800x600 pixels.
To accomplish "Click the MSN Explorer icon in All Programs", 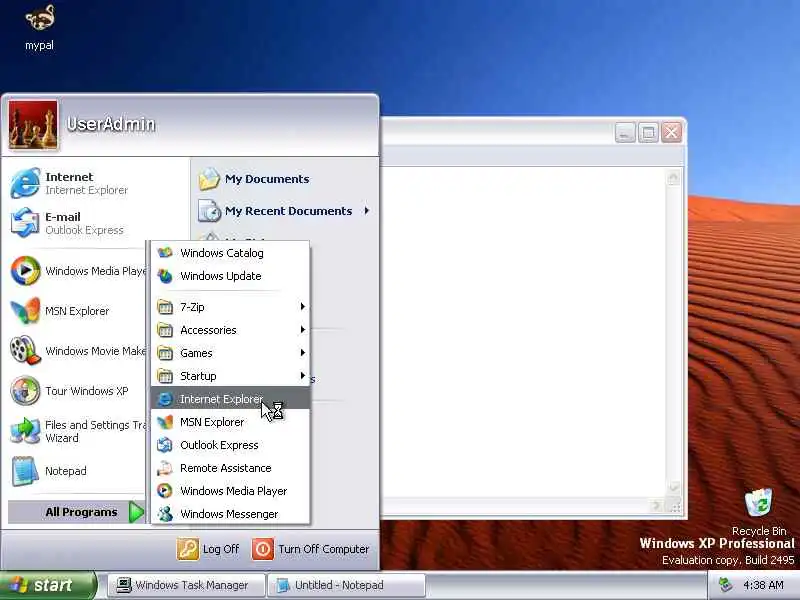I will click(x=165, y=422).
